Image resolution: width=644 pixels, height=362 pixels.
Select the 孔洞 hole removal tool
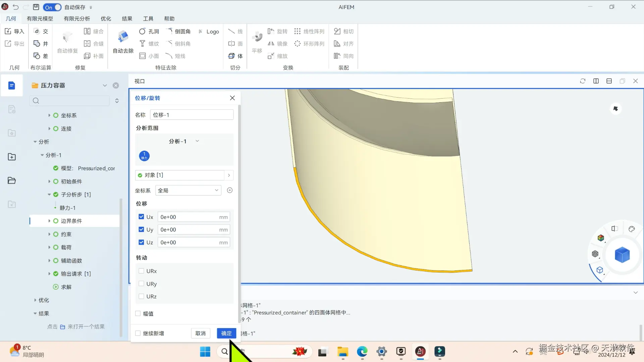(x=149, y=32)
